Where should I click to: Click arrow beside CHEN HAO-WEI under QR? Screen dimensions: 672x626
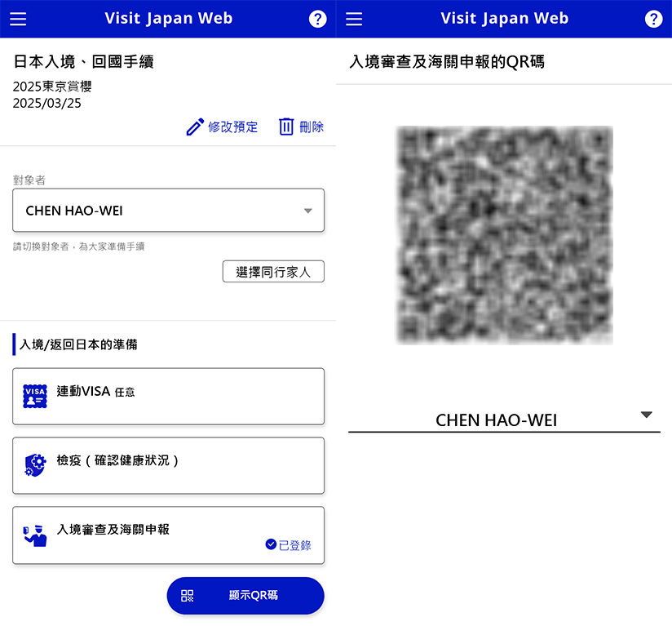(x=646, y=415)
